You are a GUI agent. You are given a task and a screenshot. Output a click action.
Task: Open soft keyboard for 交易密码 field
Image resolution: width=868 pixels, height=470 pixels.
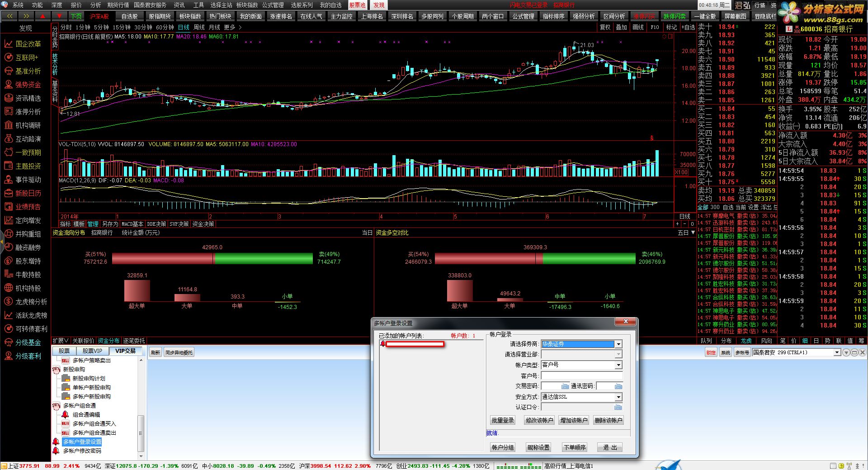coord(565,386)
